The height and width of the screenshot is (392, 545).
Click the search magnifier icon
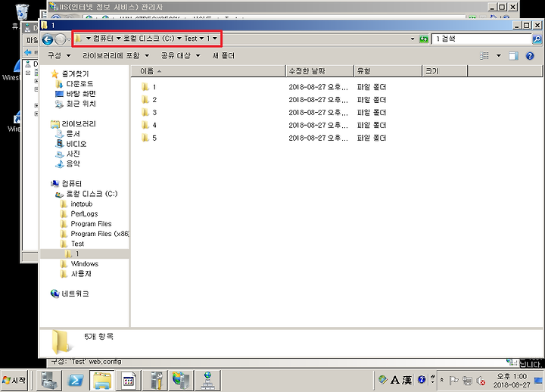[537, 39]
